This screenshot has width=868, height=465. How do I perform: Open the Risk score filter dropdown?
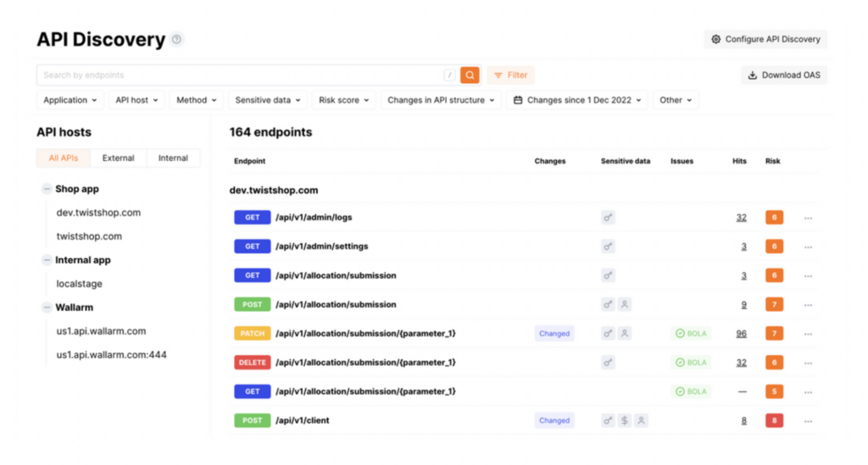(x=343, y=100)
